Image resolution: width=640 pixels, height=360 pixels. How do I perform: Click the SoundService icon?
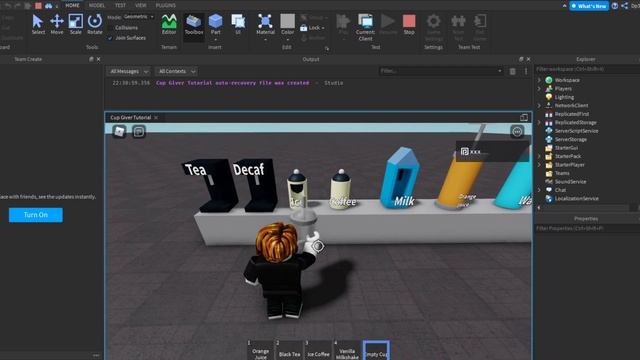pos(549,181)
